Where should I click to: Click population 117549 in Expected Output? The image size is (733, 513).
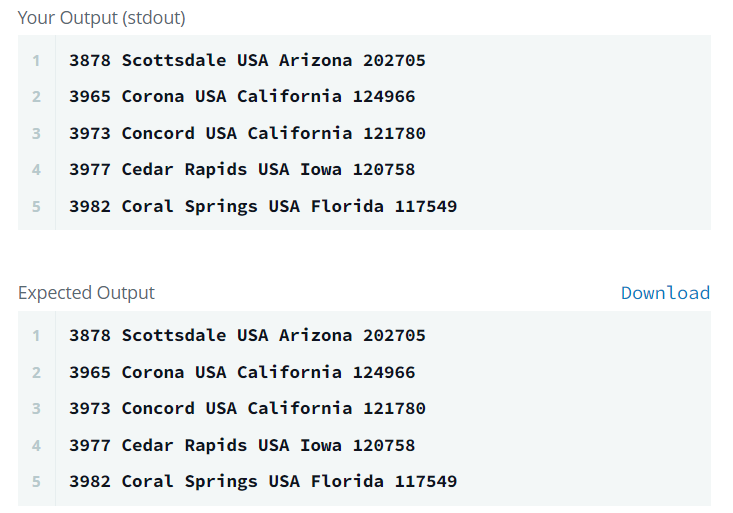(x=426, y=481)
